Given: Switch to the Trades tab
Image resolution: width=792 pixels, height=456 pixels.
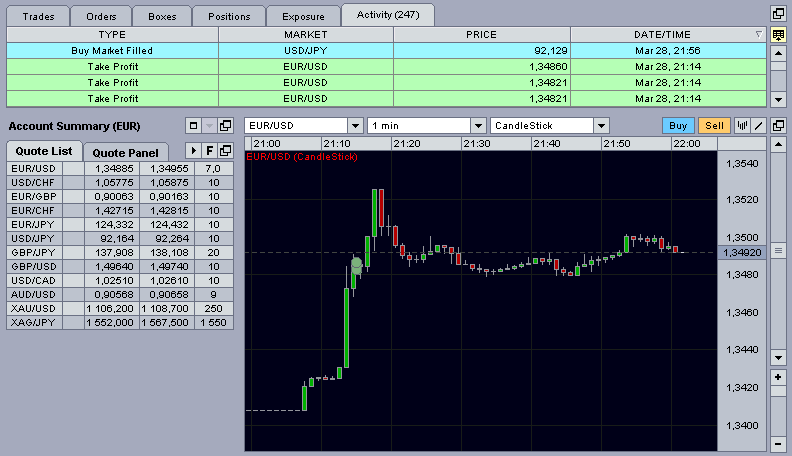Looking at the screenshot, I should coord(38,16).
